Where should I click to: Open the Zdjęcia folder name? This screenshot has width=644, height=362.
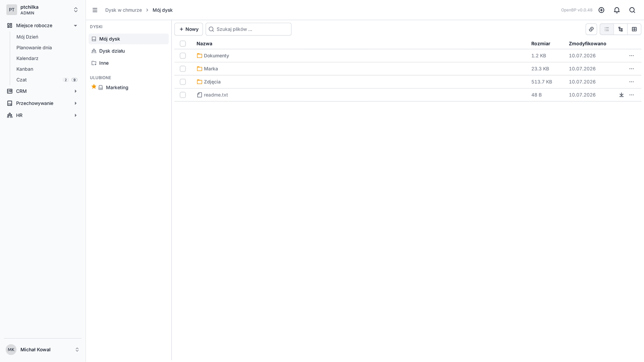[212, 82]
